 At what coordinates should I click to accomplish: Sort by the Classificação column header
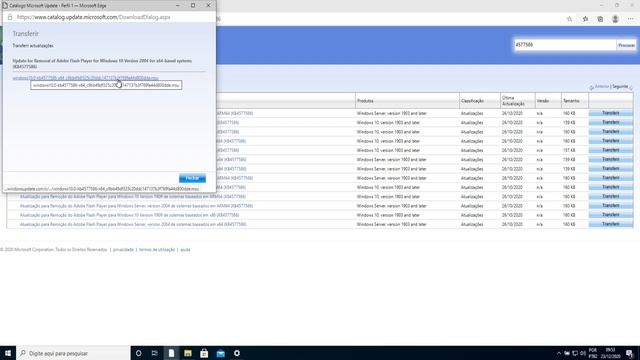coord(472,101)
